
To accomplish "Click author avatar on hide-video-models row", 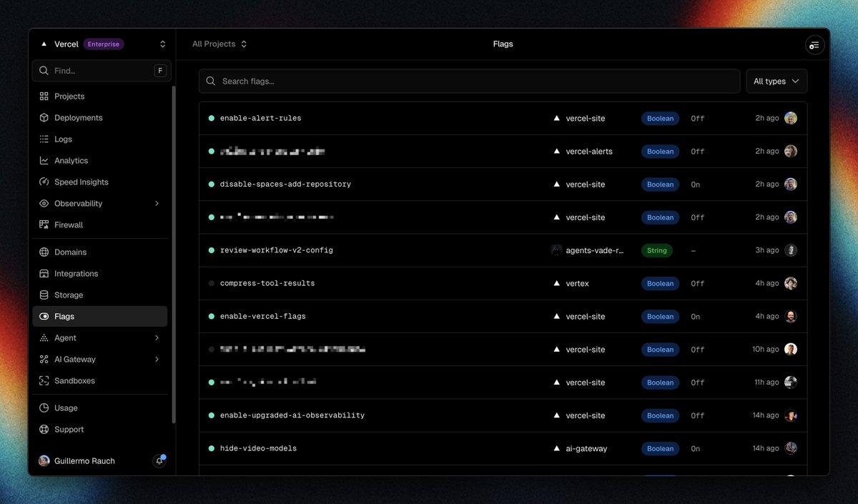I will [791, 448].
